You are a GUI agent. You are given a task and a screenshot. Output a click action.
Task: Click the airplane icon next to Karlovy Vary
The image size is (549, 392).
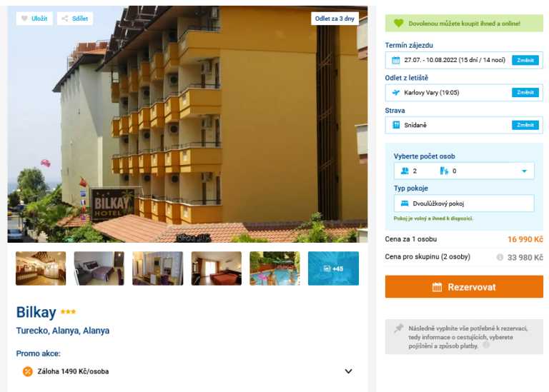pos(395,93)
